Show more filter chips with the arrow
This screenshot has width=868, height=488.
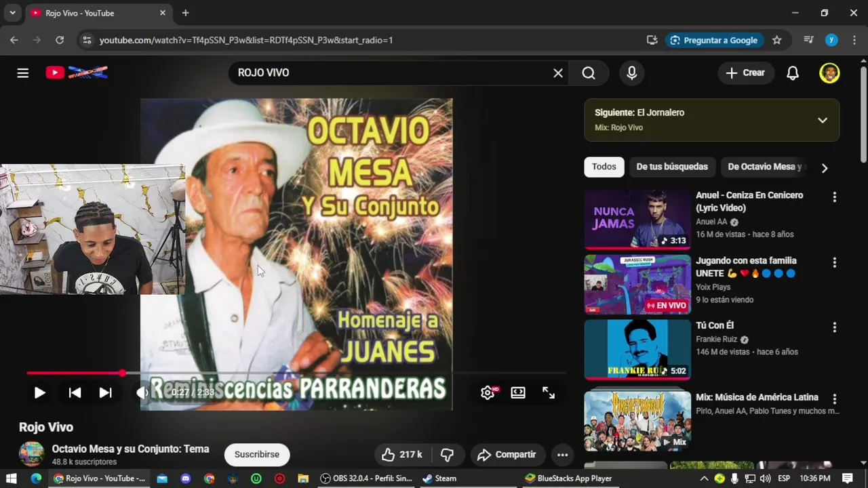[825, 168]
